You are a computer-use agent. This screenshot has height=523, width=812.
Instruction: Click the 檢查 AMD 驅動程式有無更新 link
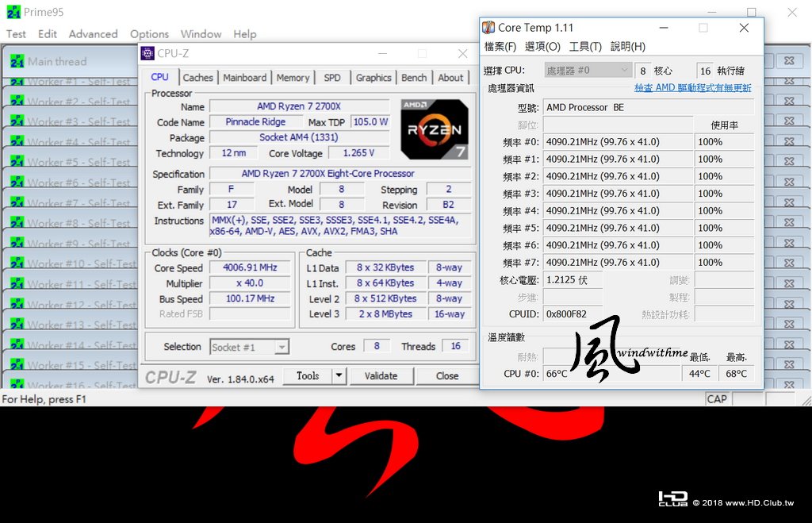tap(692, 87)
